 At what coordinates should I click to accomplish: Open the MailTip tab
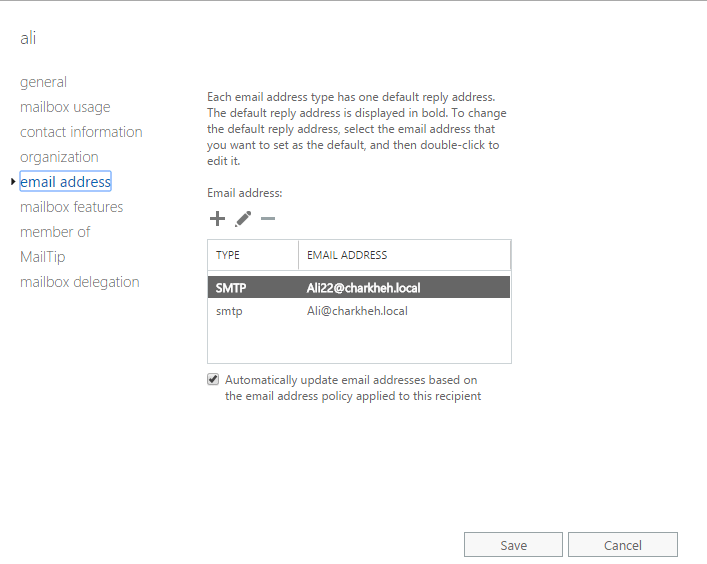pos(42,257)
